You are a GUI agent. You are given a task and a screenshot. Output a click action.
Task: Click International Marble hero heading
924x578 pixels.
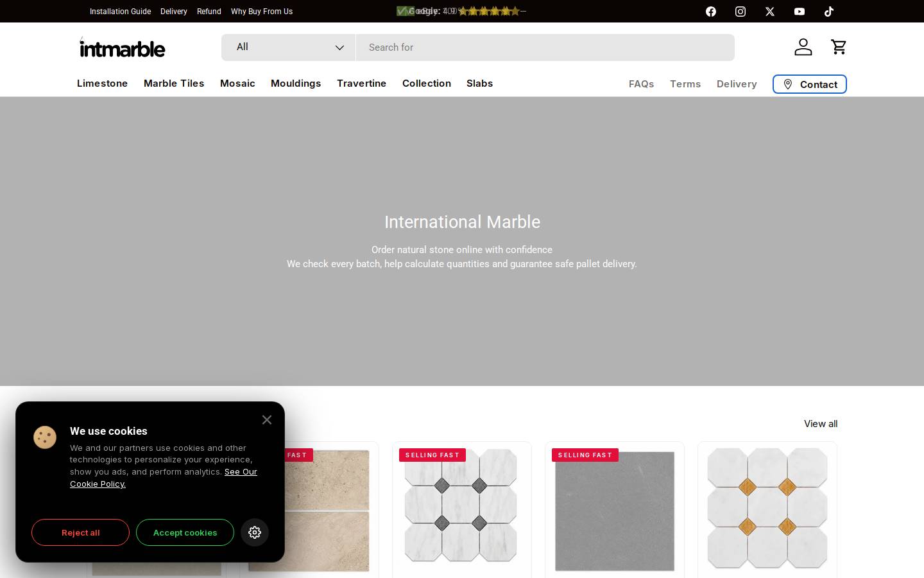[462, 222]
